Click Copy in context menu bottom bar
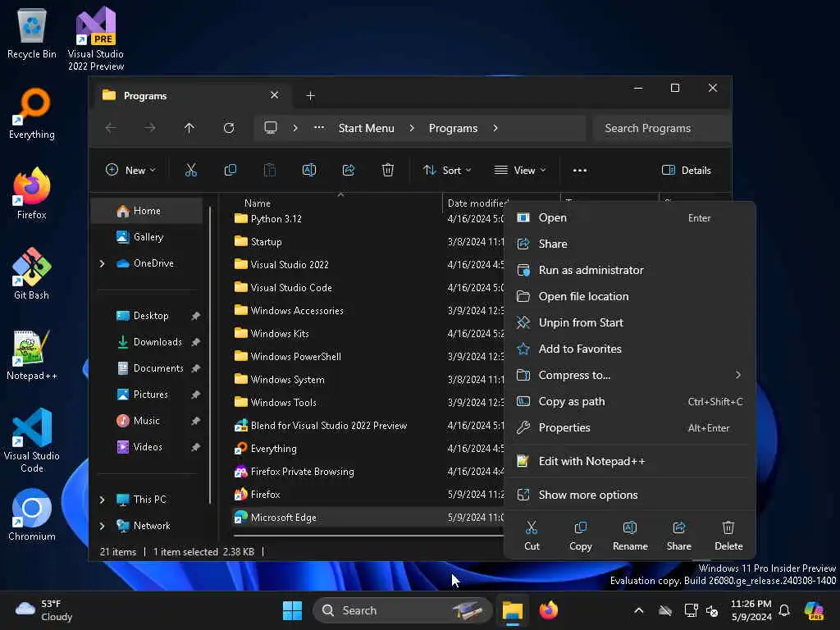 pos(580,535)
